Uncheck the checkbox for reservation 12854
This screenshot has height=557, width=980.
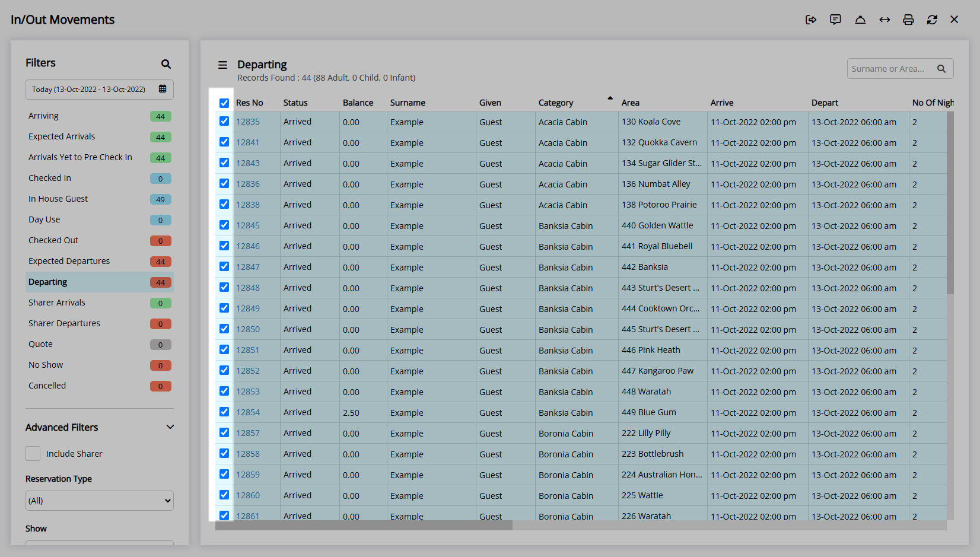coord(224,412)
